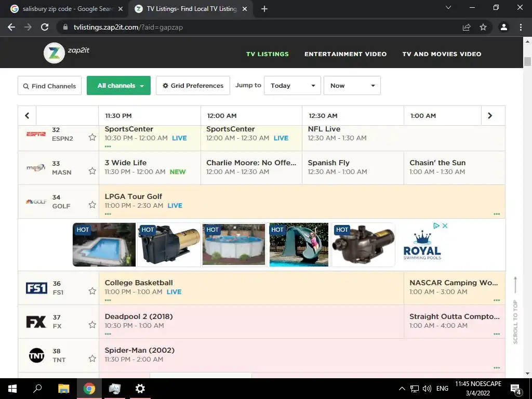Screen dimensions: 532x399
Task: Favorite MASN with its star
Action: click(x=92, y=171)
